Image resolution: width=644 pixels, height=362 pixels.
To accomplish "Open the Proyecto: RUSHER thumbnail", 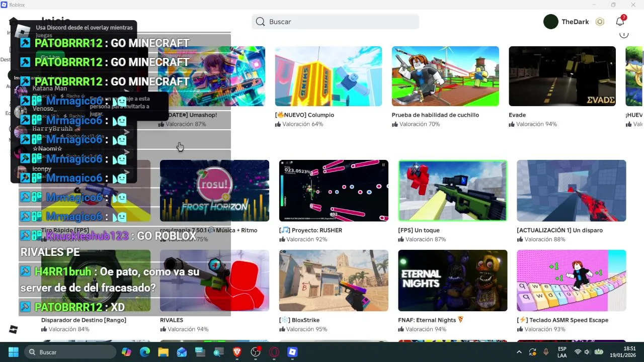I will click(x=334, y=191).
